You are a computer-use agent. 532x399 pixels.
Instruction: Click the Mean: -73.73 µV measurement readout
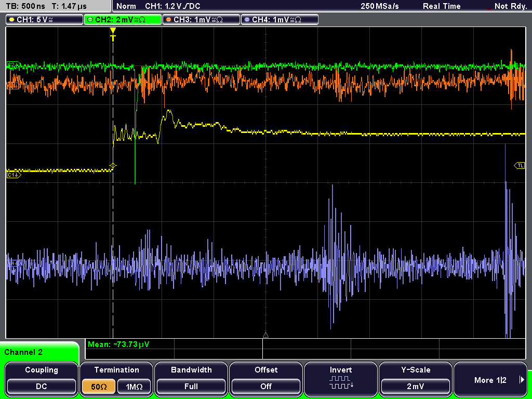pos(118,344)
